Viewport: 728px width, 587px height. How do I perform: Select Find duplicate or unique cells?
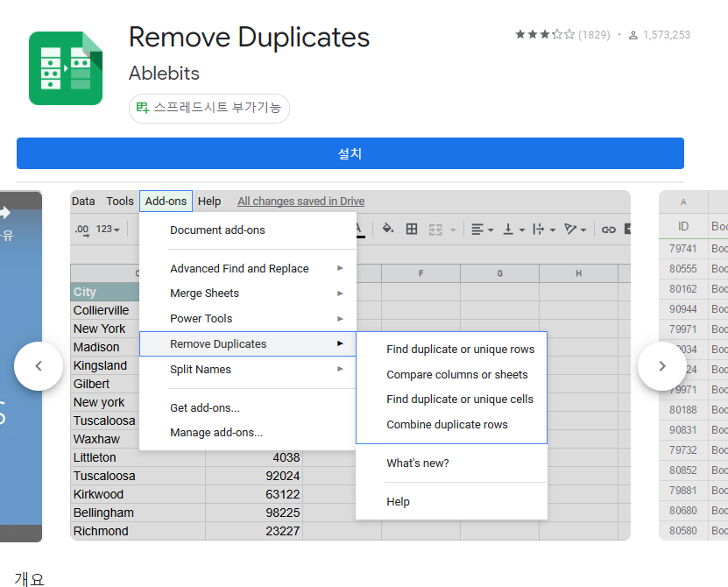point(452,399)
